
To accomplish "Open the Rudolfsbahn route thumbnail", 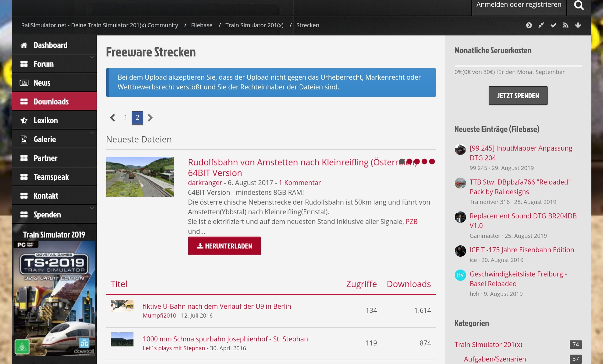I will (x=140, y=177).
